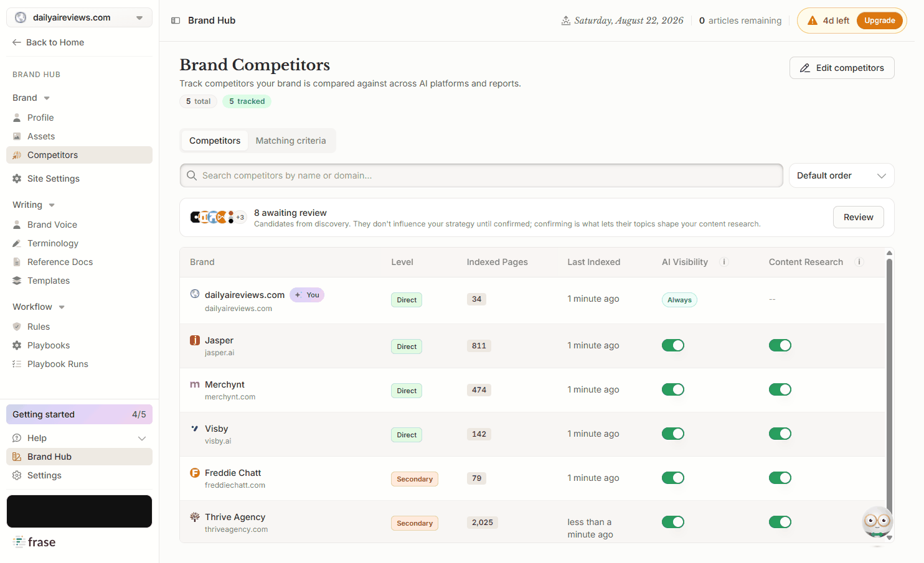This screenshot has width=924, height=563.
Task: Click the Visby brand logo icon
Action: click(195, 429)
